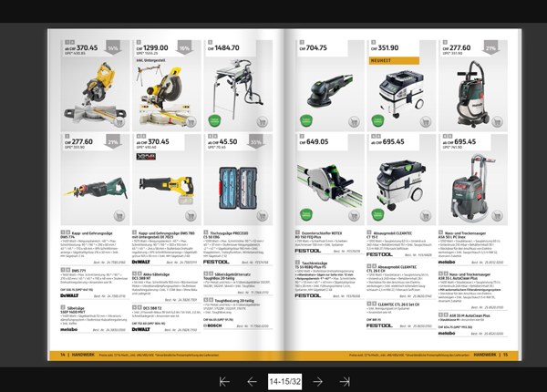Click the 16% discount arrow
This screenshot has height=392, width=547.
click(184, 47)
